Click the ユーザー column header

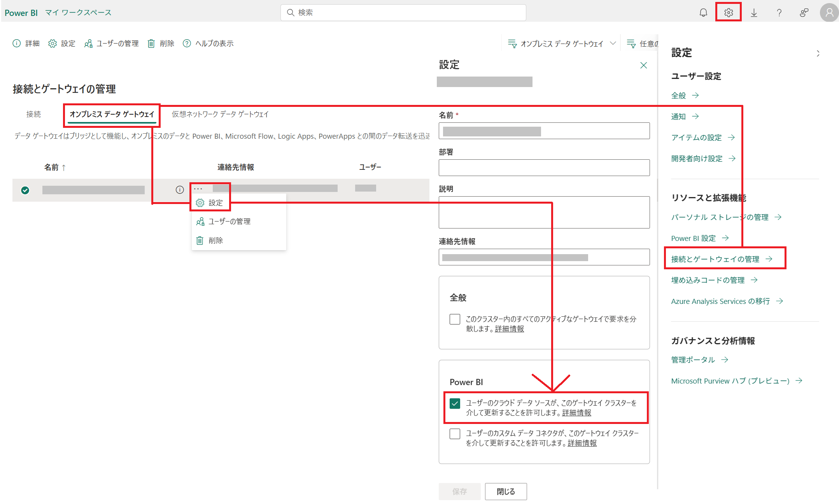(370, 167)
